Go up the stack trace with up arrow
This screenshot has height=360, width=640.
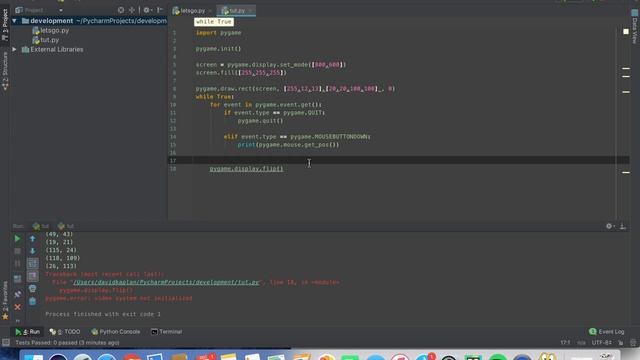coord(33,238)
